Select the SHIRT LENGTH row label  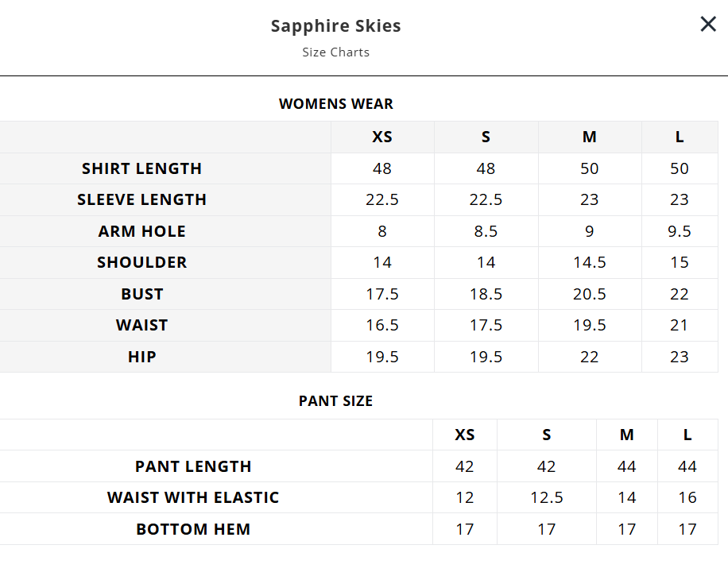click(x=142, y=168)
